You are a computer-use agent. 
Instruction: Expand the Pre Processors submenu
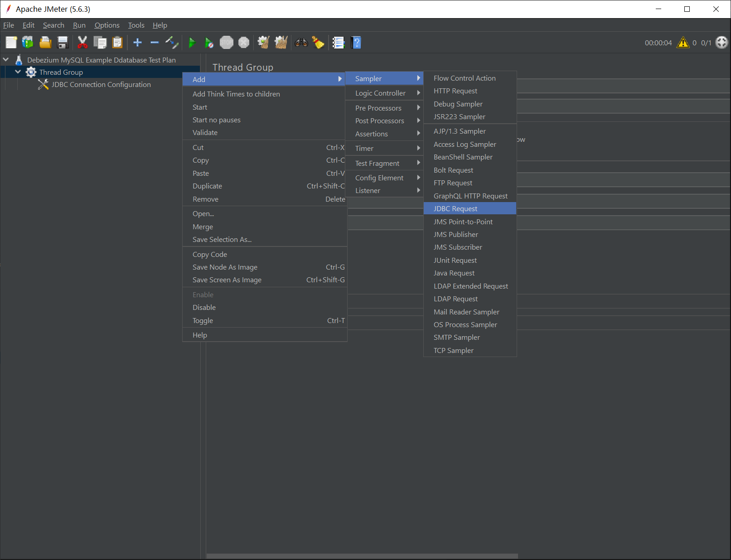click(x=384, y=108)
